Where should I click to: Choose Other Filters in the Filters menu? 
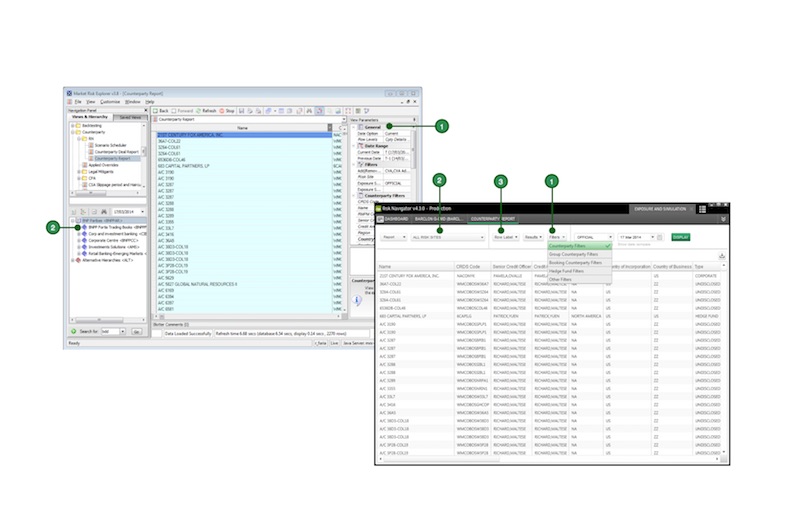pos(579,280)
